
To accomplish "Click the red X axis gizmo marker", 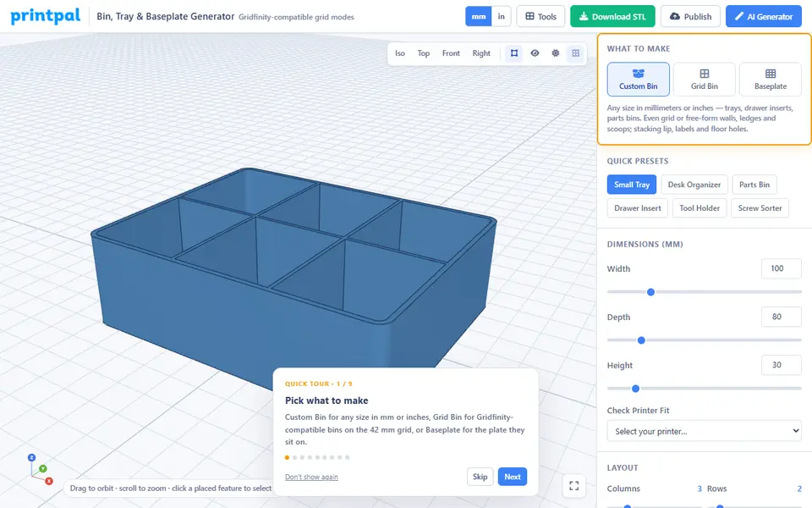I will point(49,481).
